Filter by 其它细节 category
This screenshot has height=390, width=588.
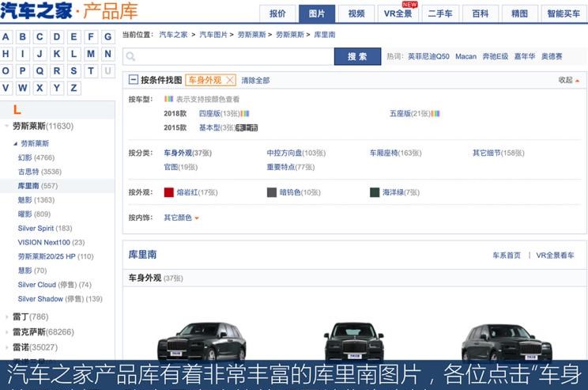pyautogui.click(x=499, y=153)
